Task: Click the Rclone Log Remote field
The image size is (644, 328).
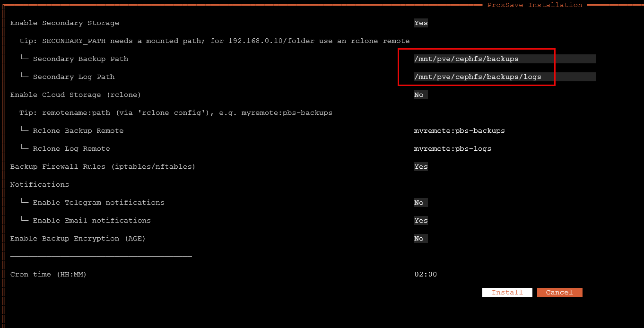Action: [x=453, y=148]
